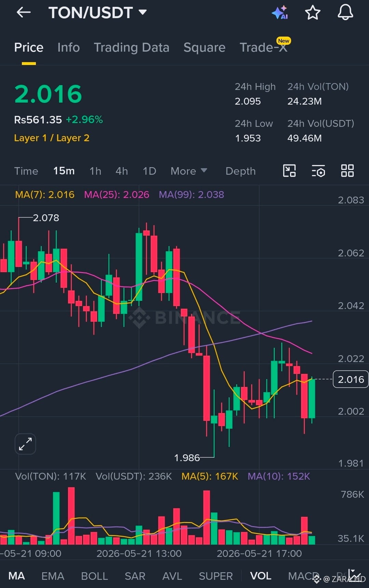Select the Price tab
The width and height of the screenshot is (369, 588).
[x=29, y=47]
